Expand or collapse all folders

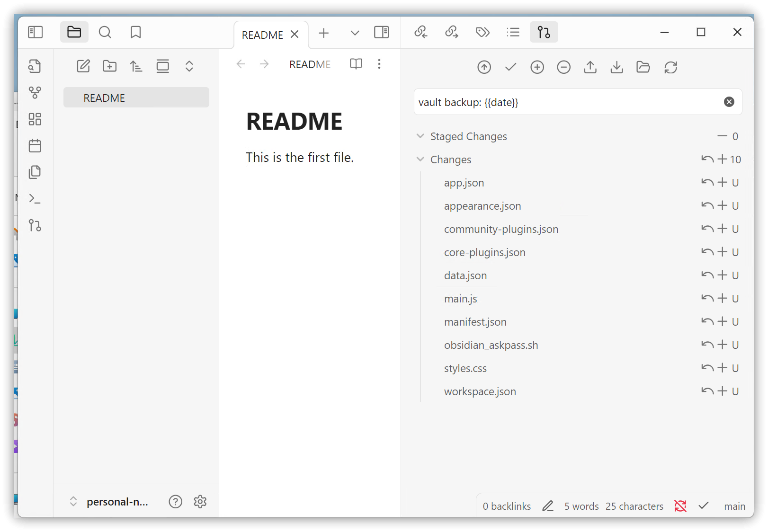tap(189, 66)
